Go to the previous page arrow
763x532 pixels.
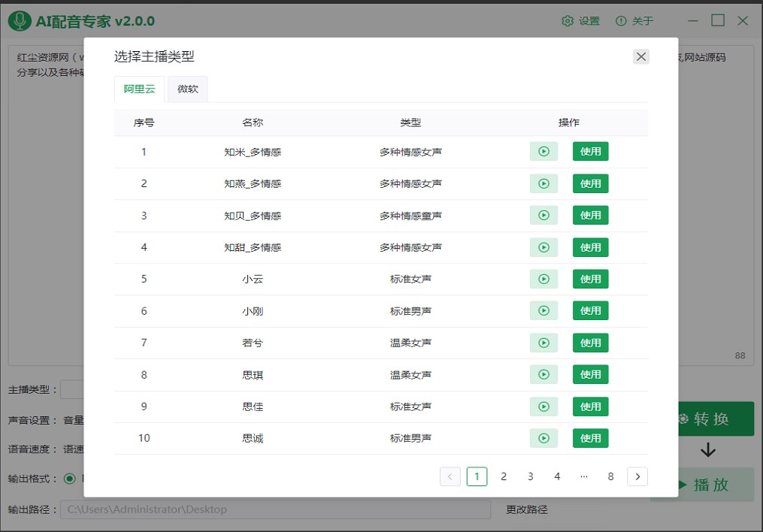click(450, 476)
